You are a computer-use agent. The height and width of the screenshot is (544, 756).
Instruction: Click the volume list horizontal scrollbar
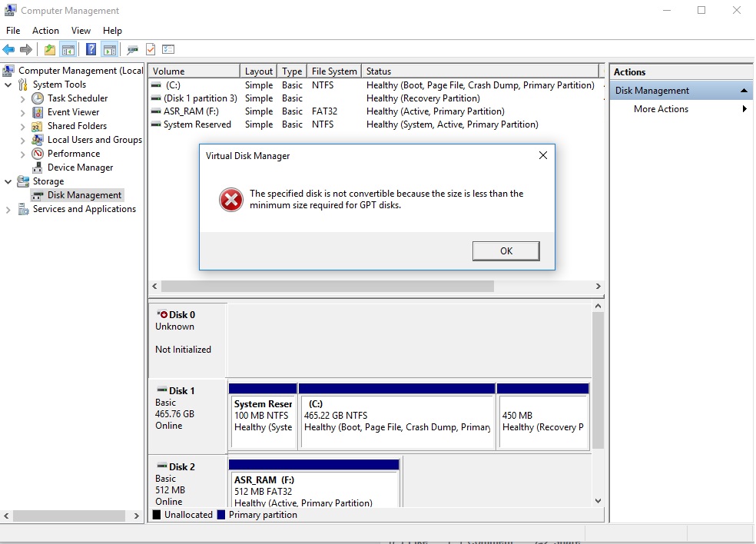(x=327, y=286)
